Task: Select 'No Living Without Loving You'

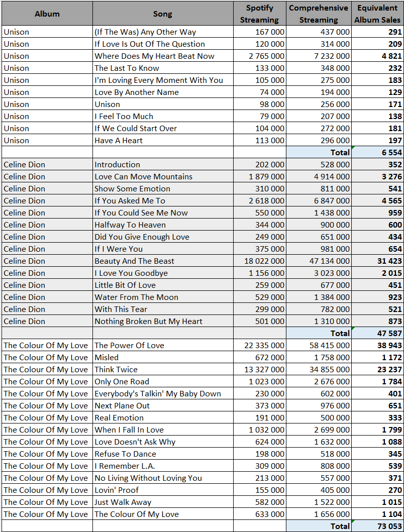Action: coord(163,478)
